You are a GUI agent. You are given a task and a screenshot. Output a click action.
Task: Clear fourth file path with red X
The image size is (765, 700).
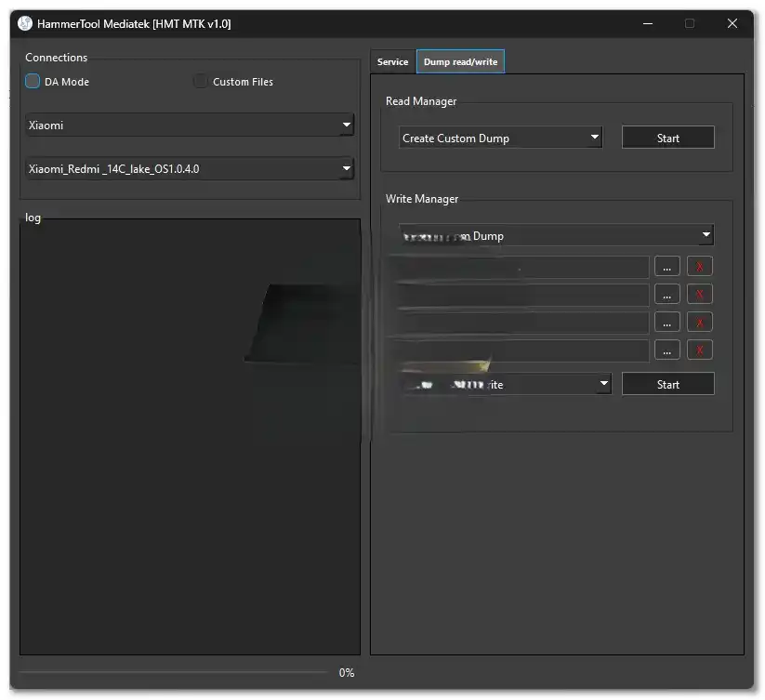point(700,350)
